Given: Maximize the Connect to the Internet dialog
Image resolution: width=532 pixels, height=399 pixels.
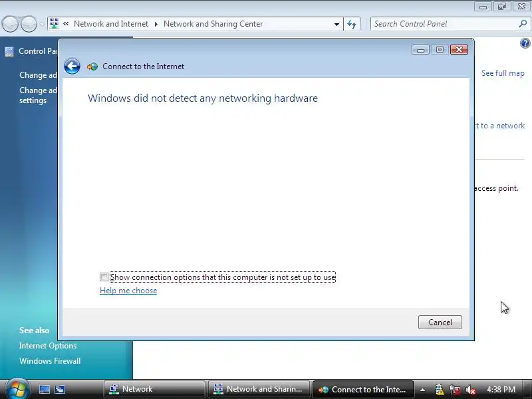Looking at the screenshot, I should point(440,49).
